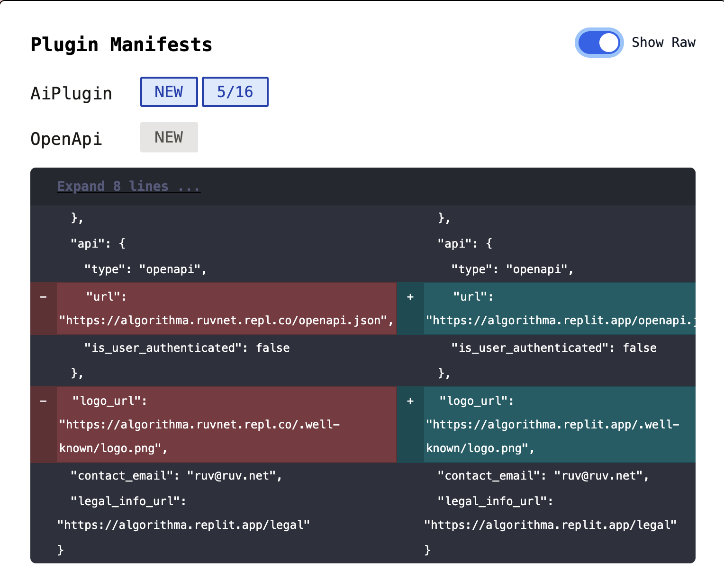Click plus marker beside added "logo_url" line
This screenshot has height=588, width=724.
tap(410, 401)
